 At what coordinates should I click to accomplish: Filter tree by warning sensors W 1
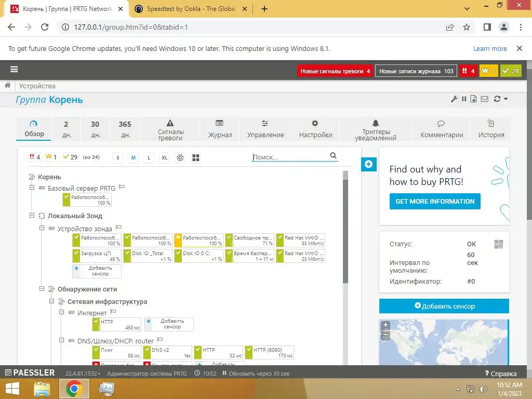(x=51, y=157)
